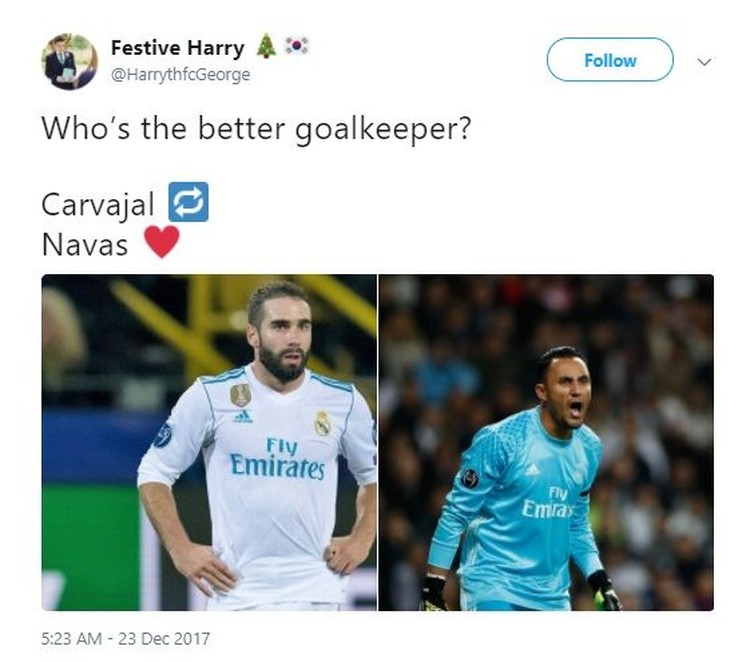This screenshot has height=662, width=750.
Task: Click the South Korea flag emoji
Action: point(297,46)
